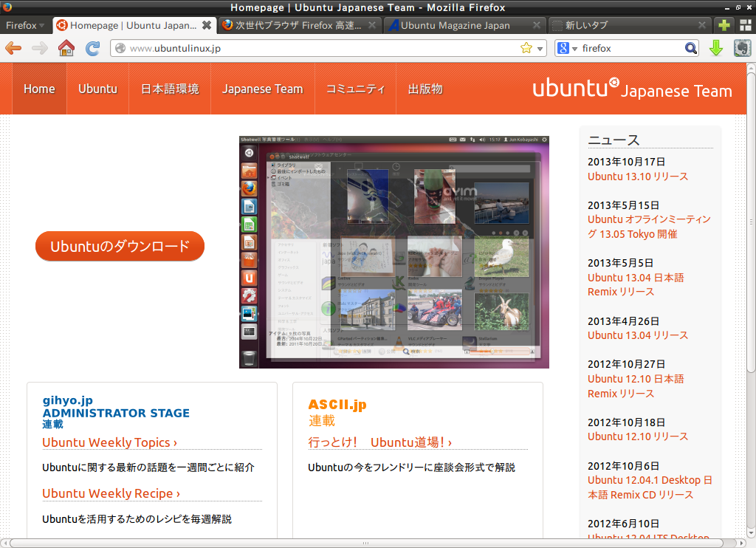Image resolution: width=756 pixels, height=548 pixels.
Task: Close the Ubuntu Magazine Japan tab
Action: click(537, 25)
